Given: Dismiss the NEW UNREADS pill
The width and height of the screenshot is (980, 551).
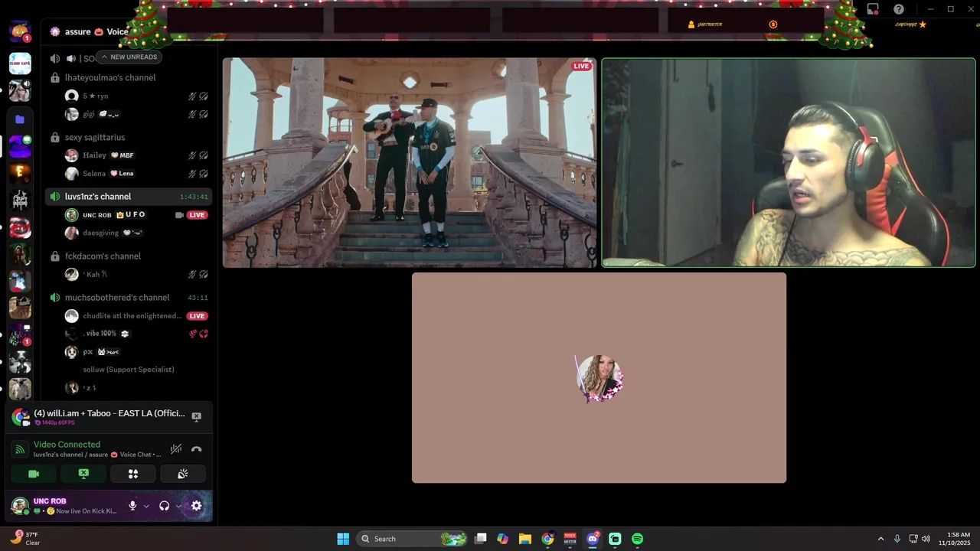Looking at the screenshot, I should coord(127,57).
